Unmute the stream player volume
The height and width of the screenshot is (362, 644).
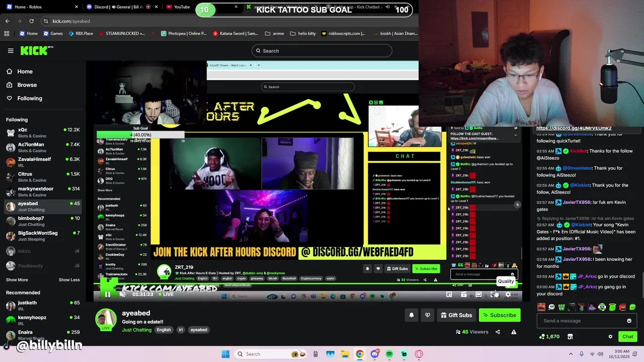122,294
